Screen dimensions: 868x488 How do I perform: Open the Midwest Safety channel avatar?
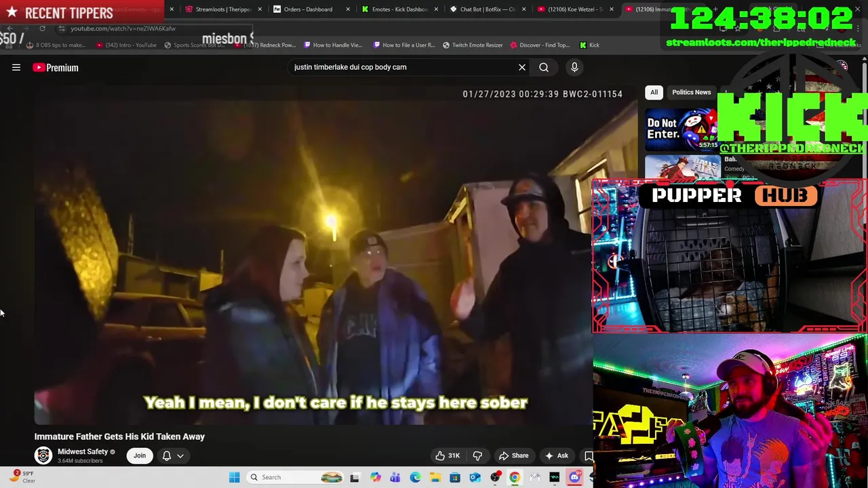coord(43,455)
